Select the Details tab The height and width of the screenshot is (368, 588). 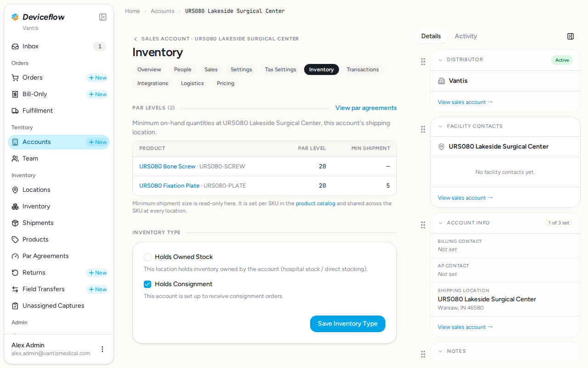pos(431,36)
